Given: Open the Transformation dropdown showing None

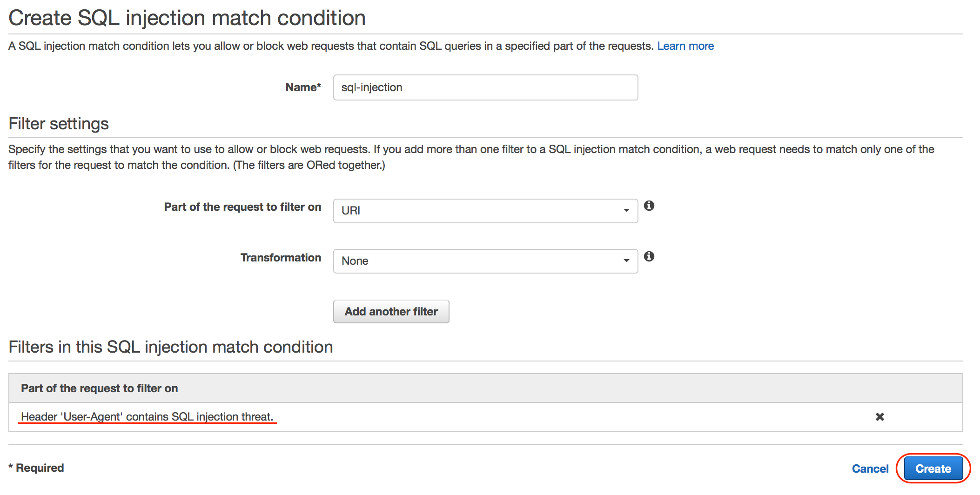Looking at the screenshot, I should [x=485, y=261].
